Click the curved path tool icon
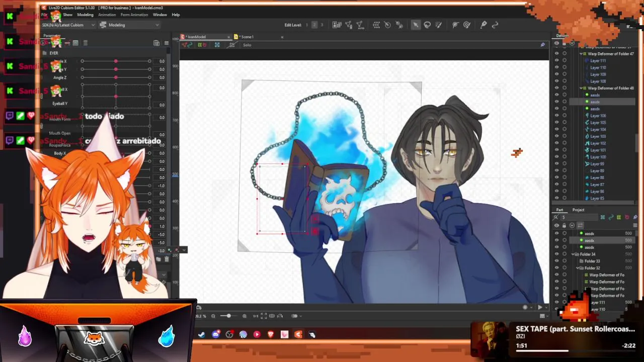The image size is (644, 362). (495, 25)
